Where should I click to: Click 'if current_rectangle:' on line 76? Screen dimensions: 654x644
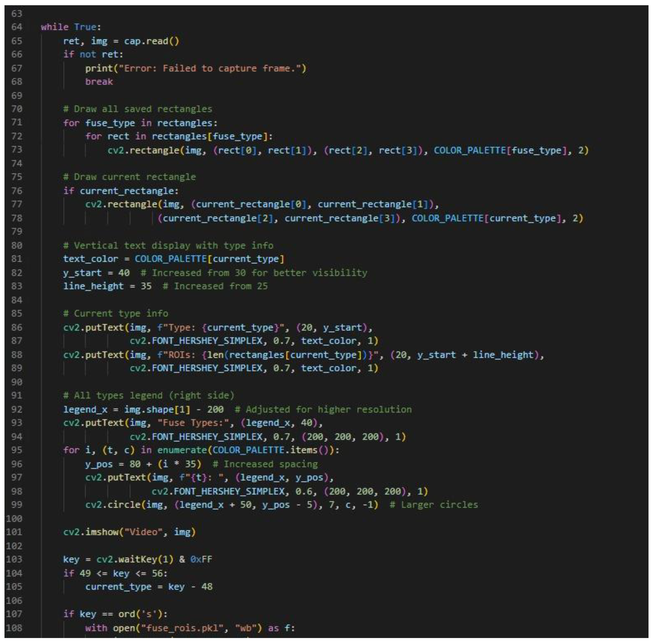pyautogui.click(x=121, y=191)
